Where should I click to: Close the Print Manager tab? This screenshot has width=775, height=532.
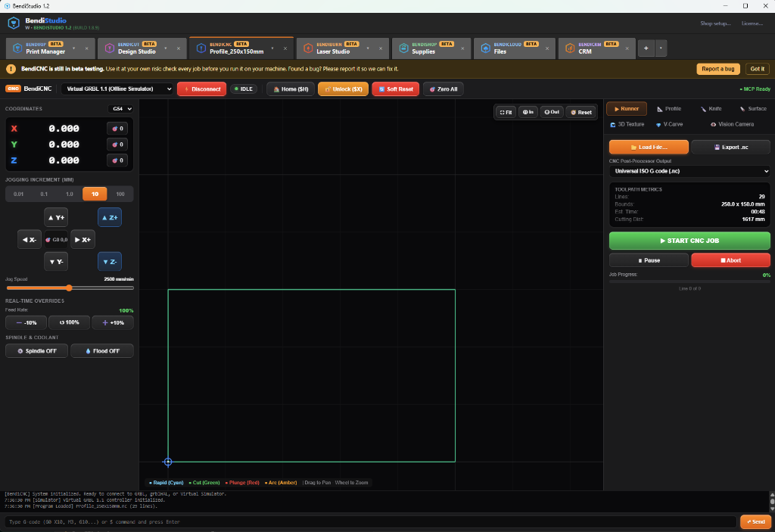click(x=86, y=48)
